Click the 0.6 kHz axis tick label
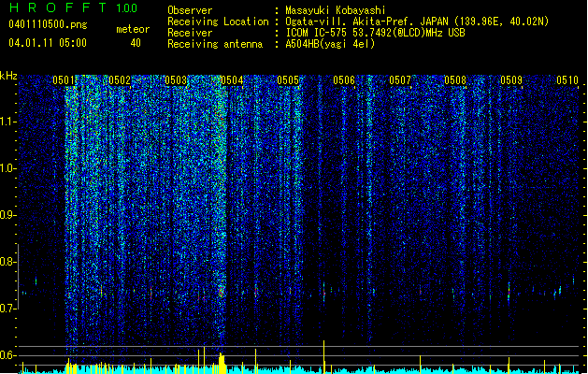 click(x=8, y=355)
